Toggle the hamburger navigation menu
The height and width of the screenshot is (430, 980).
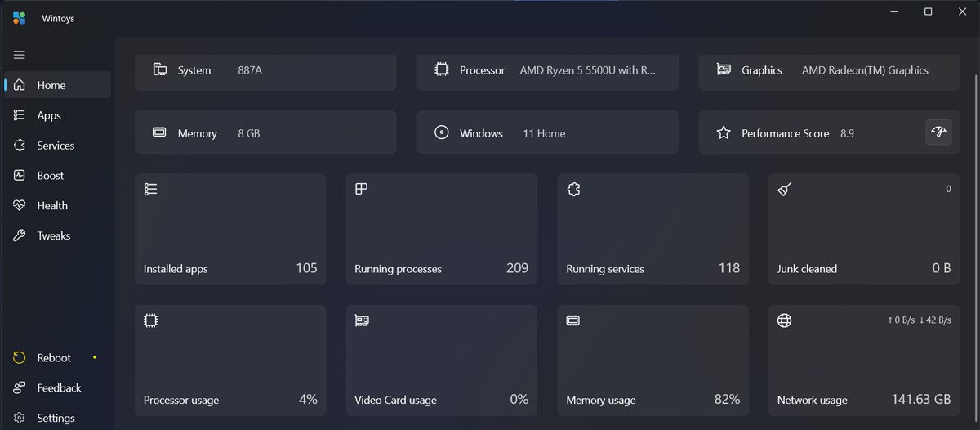20,55
